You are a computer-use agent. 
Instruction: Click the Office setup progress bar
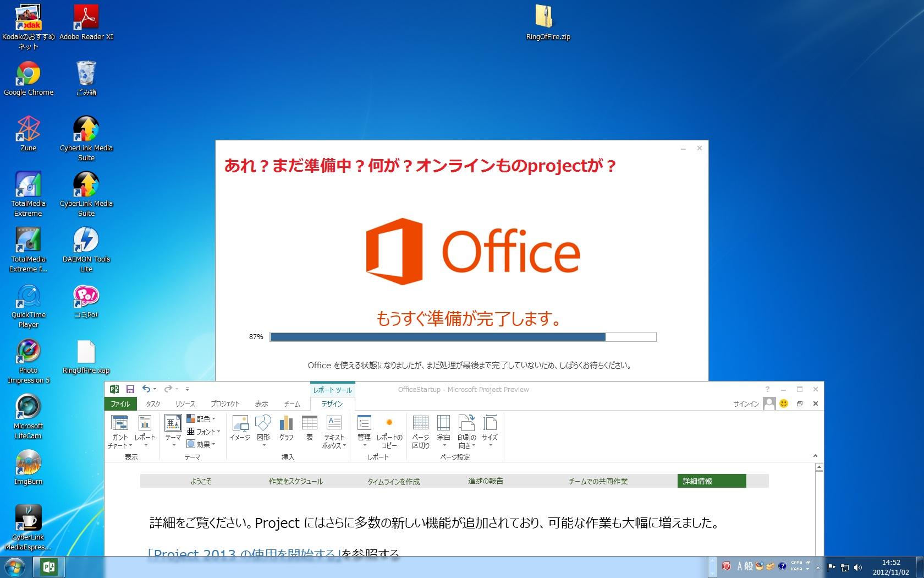coord(463,337)
